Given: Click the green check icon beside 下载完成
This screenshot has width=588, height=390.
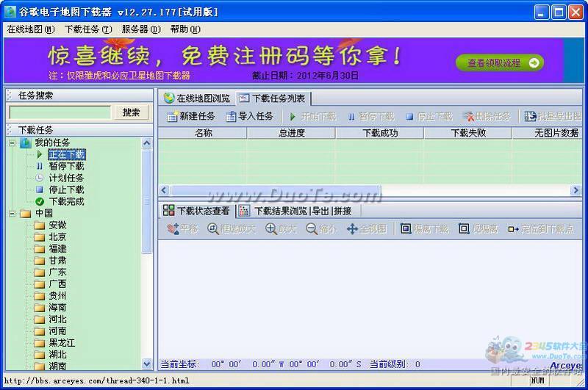Looking at the screenshot, I should pos(40,201).
